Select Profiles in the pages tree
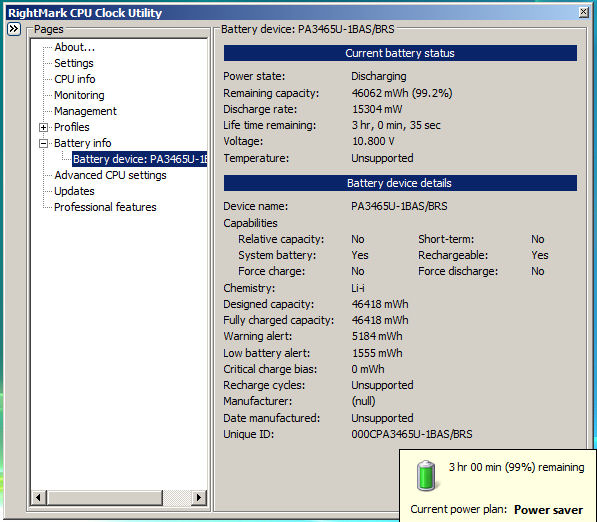The width and height of the screenshot is (597, 522). 72,127
